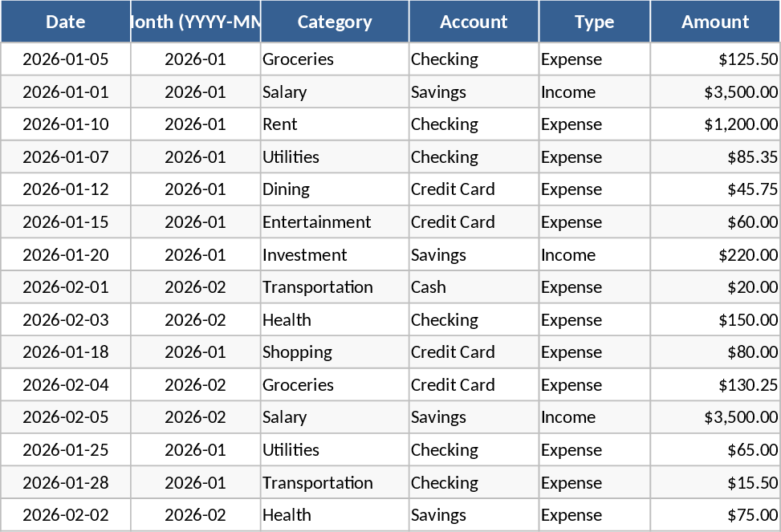Image resolution: width=781 pixels, height=532 pixels.
Task: Select the Cash account cell
Action: coord(474,287)
